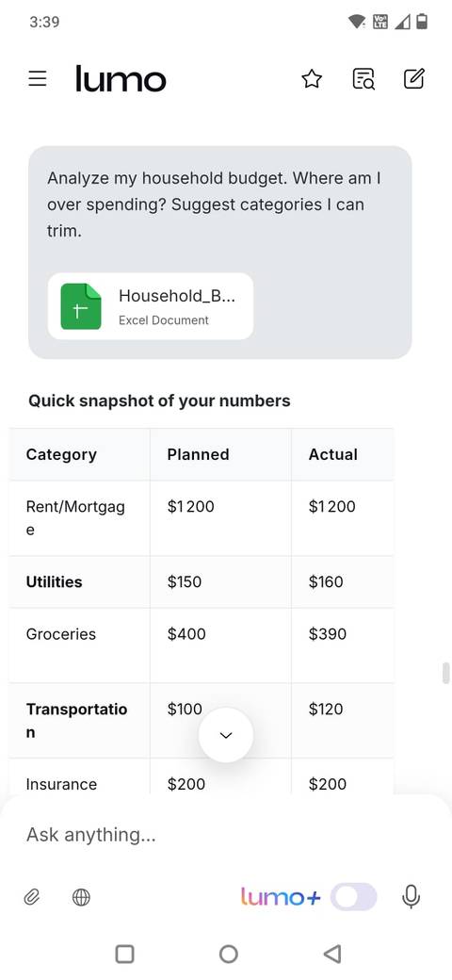The width and height of the screenshot is (452, 980).
Task: Tap the microphone voice input icon
Action: click(411, 897)
